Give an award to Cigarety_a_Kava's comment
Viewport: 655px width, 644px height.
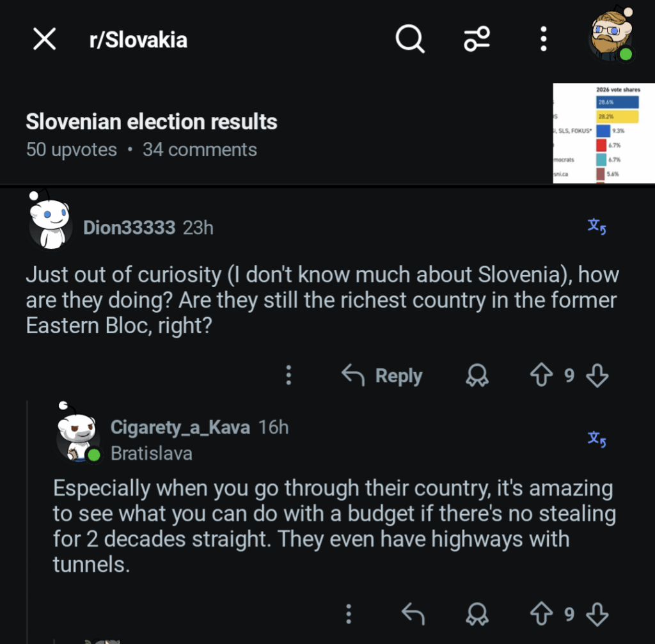476,614
